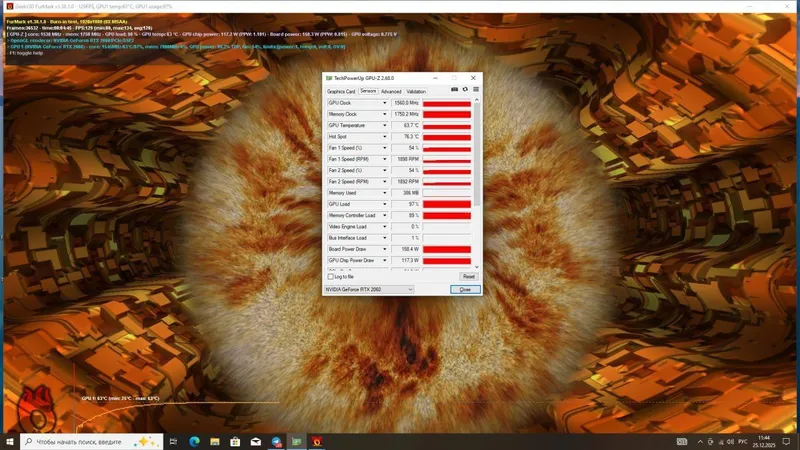
Task: Open Video Engine Load dropdown
Action: 385,227
